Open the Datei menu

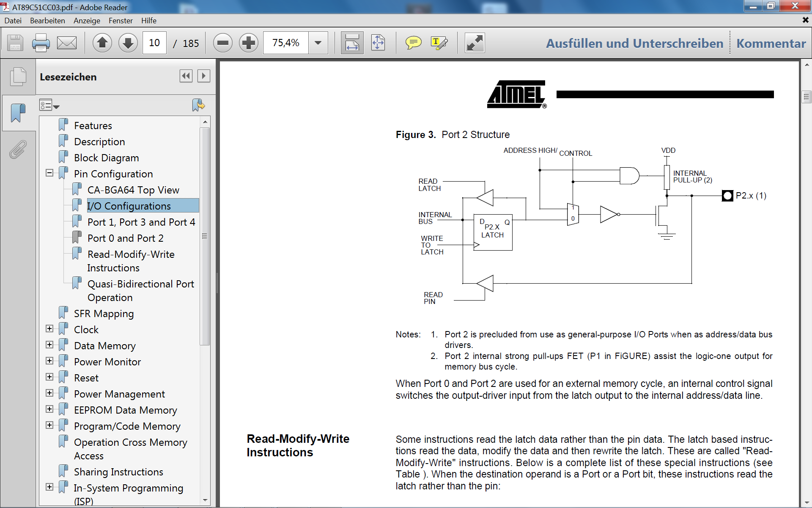pyautogui.click(x=13, y=20)
